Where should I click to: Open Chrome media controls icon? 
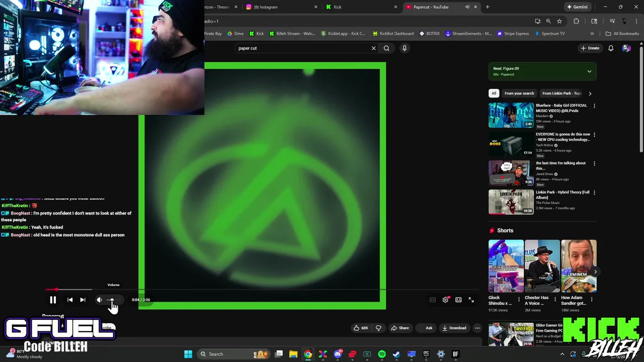click(x=612, y=21)
